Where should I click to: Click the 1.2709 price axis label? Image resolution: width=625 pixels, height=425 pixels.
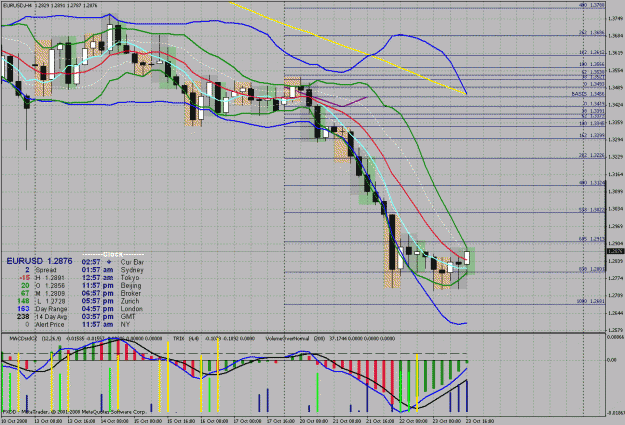[616, 295]
